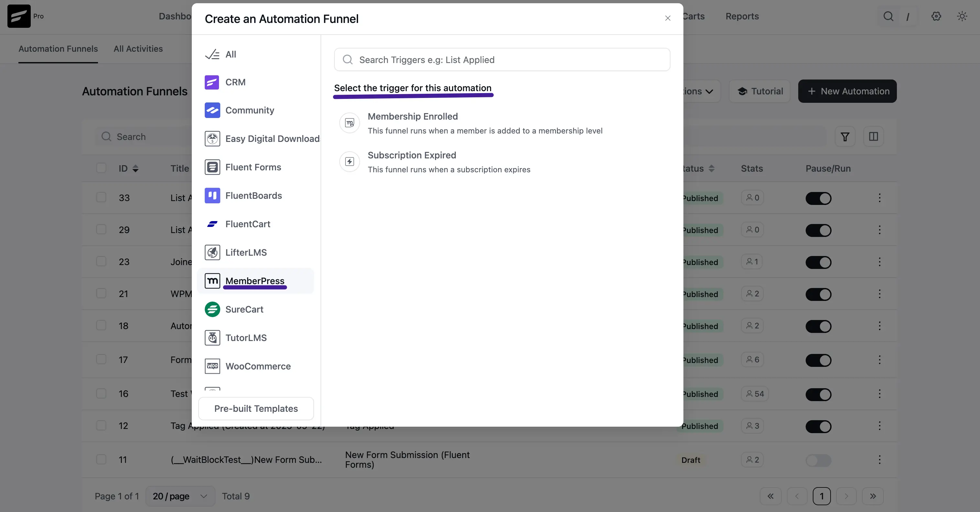Click the Fluent Forms icon
Screen dimensions: 980x512
[x=212, y=167]
